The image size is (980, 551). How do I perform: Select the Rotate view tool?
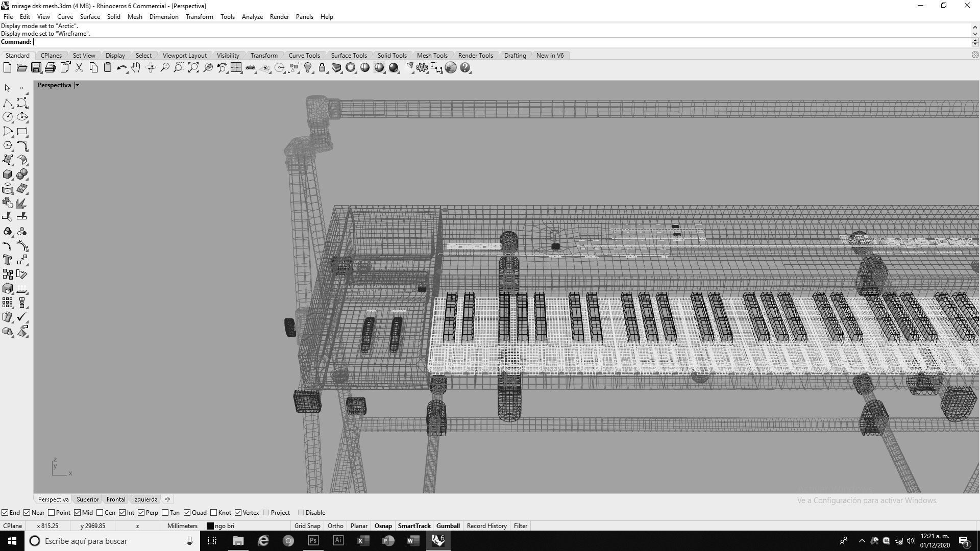tap(151, 67)
